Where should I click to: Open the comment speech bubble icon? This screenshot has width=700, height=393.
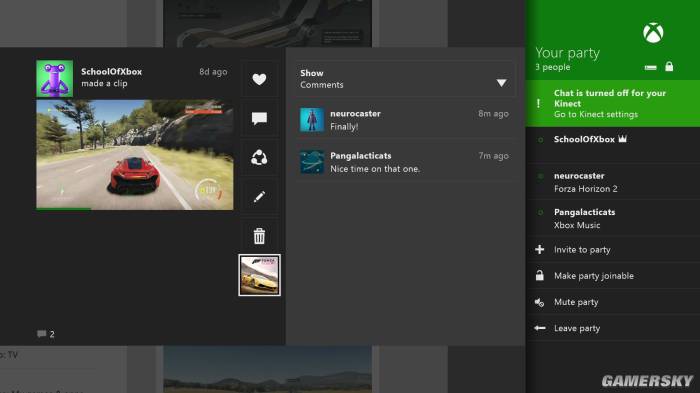[x=259, y=118]
